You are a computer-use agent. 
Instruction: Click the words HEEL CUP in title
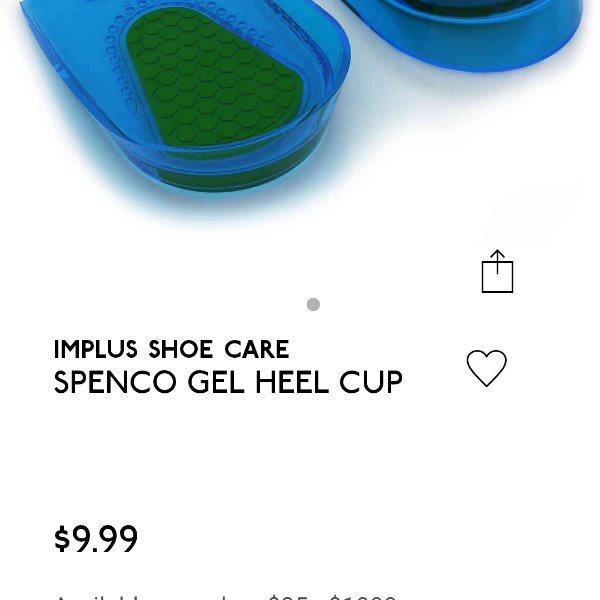tap(329, 382)
